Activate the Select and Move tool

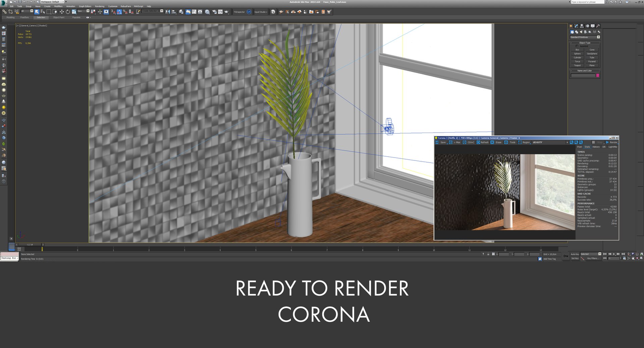(62, 12)
